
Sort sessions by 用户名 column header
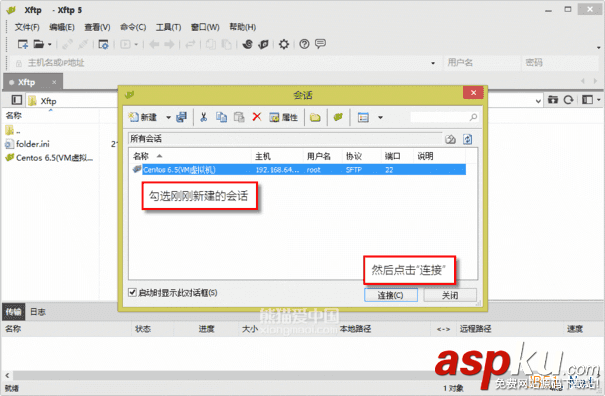click(x=323, y=156)
